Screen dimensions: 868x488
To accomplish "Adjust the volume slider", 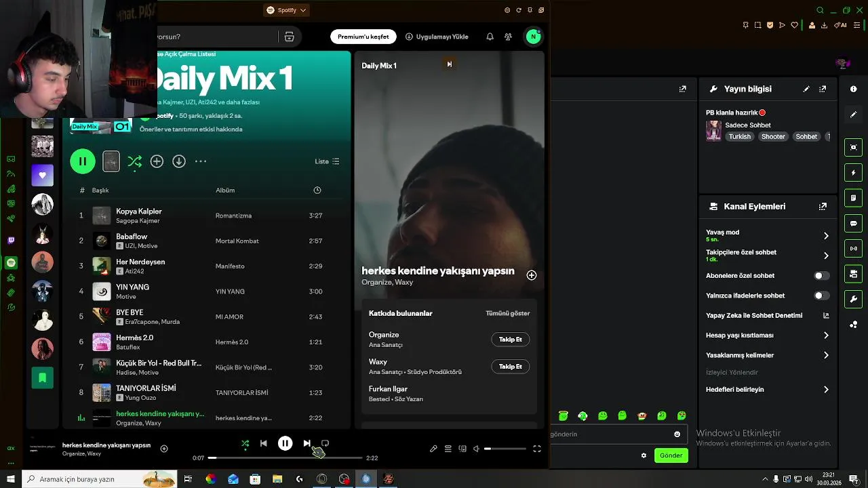I will [x=505, y=449].
